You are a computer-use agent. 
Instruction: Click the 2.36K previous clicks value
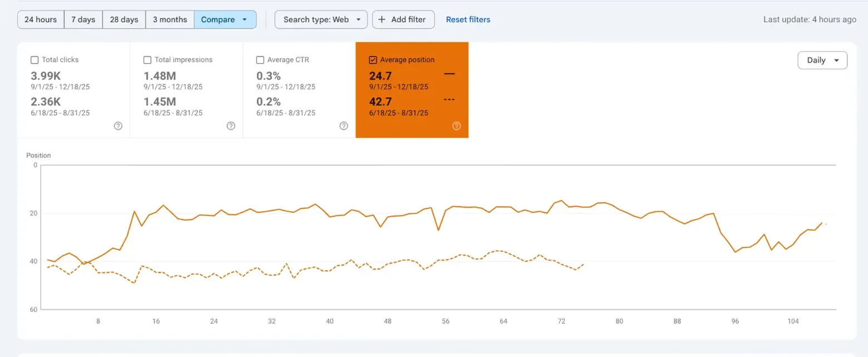46,101
